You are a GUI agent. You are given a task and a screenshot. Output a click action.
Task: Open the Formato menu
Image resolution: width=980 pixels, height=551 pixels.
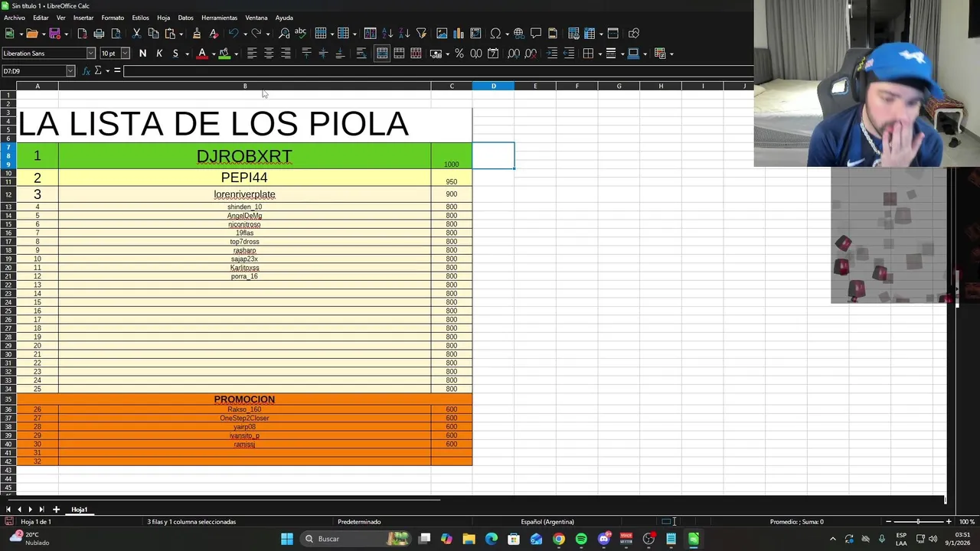[x=113, y=18]
